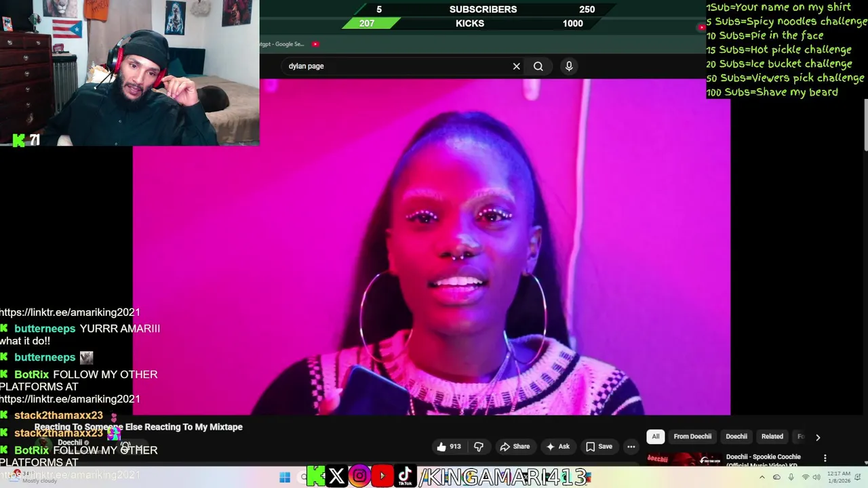Switch to the YouTube favicon browser tab

(315, 44)
